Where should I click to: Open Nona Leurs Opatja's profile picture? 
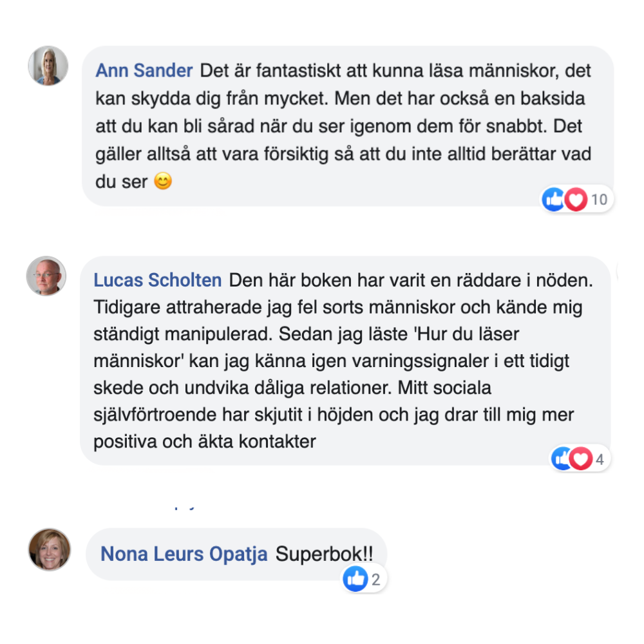pyautogui.click(x=50, y=549)
